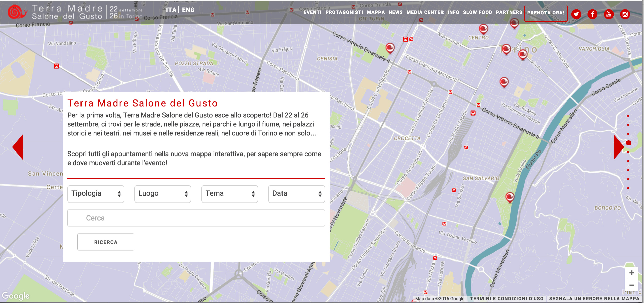
Task: Open the SLOW FOOD menu item
Action: point(477,12)
